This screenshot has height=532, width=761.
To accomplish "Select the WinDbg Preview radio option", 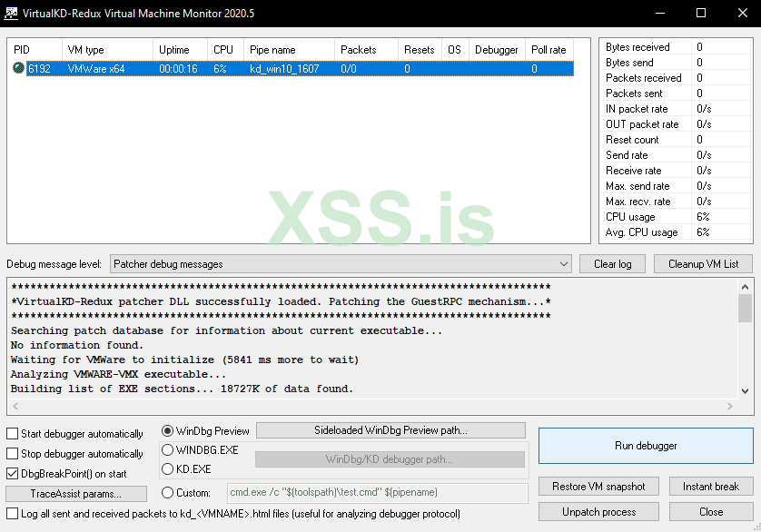I will click(167, 430).
